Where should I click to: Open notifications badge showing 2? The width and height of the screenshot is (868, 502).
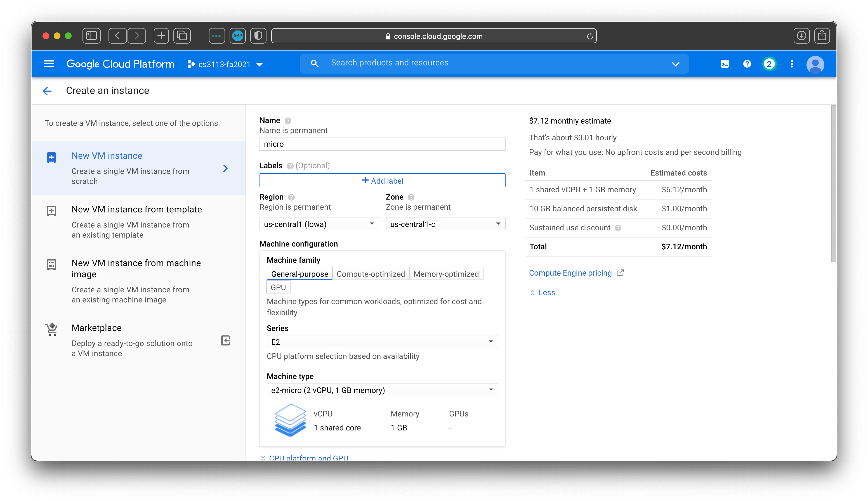[769, 64]
